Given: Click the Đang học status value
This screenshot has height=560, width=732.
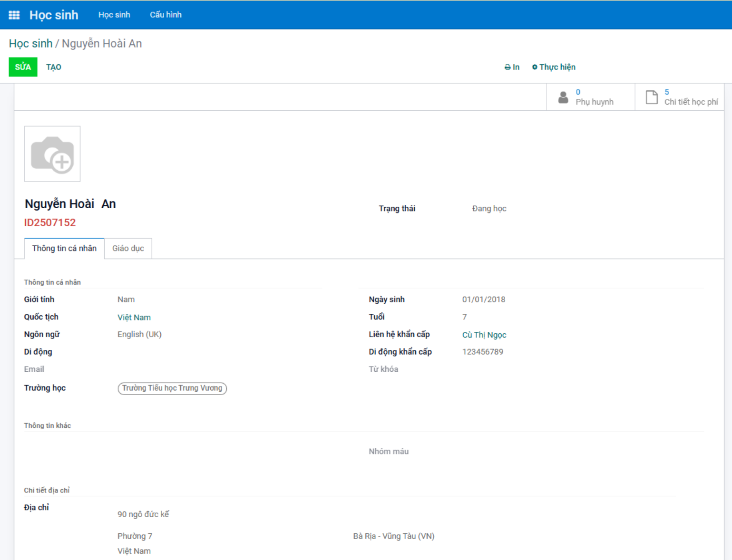Looking at the screenshot, I should pyautogui.click(x=489, y=209).
